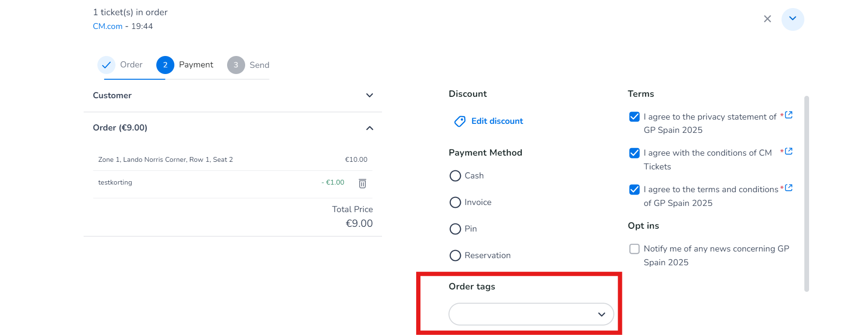Screen dimensions: 868x335
Task: Open privacy statement external link icon
Action: click(x=789, y=115)
